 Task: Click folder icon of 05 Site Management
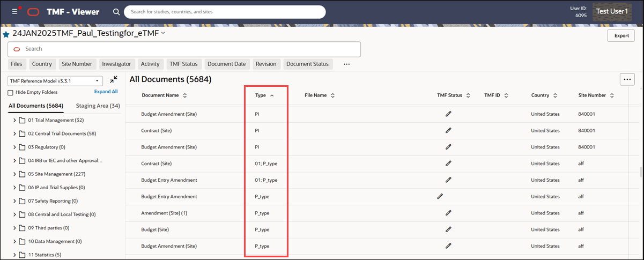point(23,174)
